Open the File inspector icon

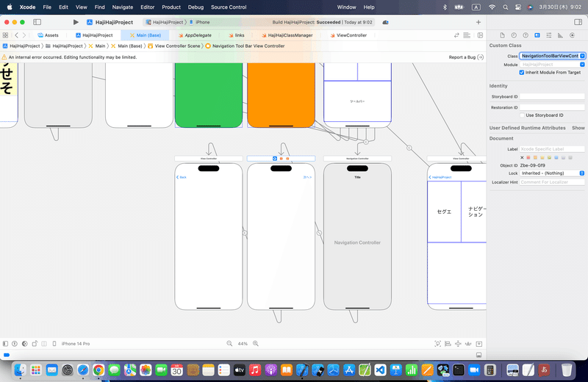tap(502, 35)
